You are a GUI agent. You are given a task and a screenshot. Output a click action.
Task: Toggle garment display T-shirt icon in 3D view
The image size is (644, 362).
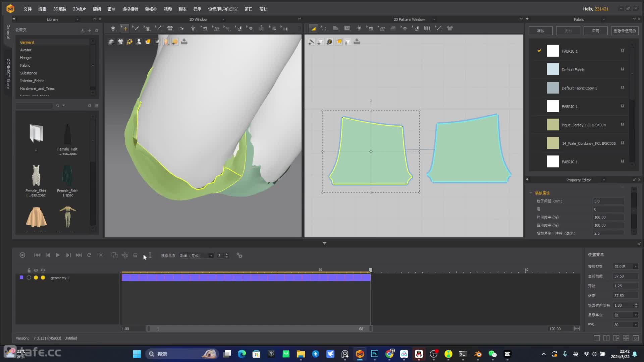click(120, 42)
